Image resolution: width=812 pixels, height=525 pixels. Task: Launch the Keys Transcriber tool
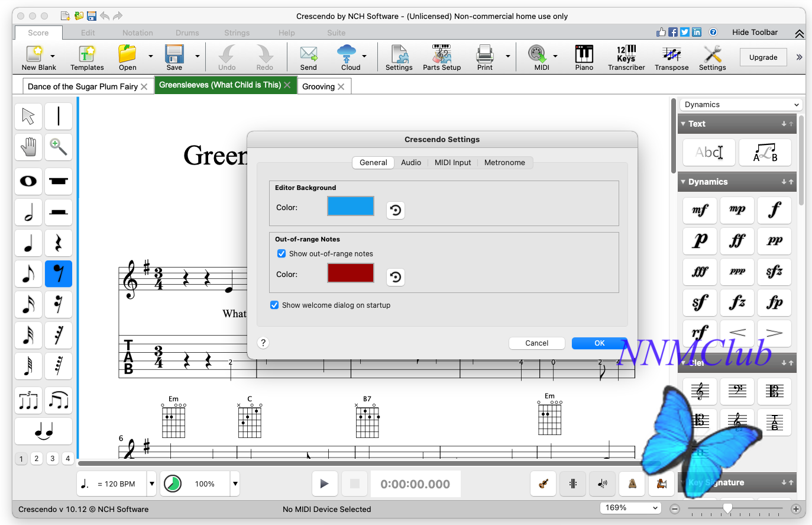tap(626, 57)
